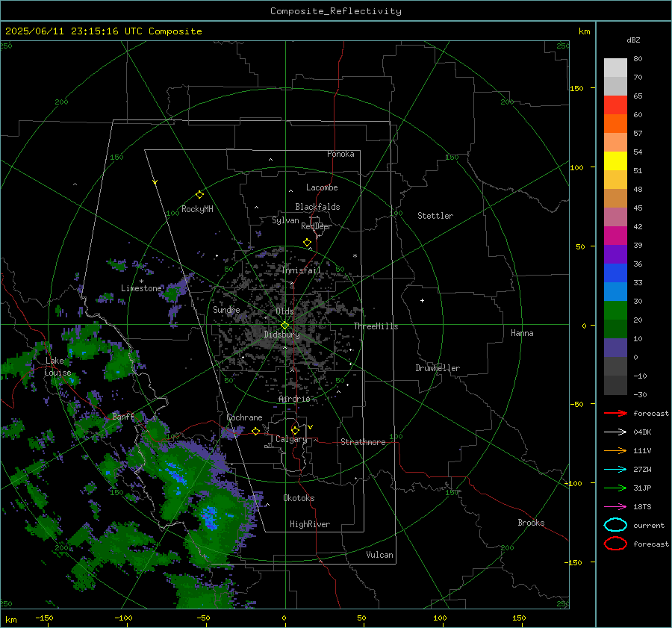Click the Limestone label
The width and height of the screenshot is (672, 628).
pyautogui.click(x=141, y=288)
